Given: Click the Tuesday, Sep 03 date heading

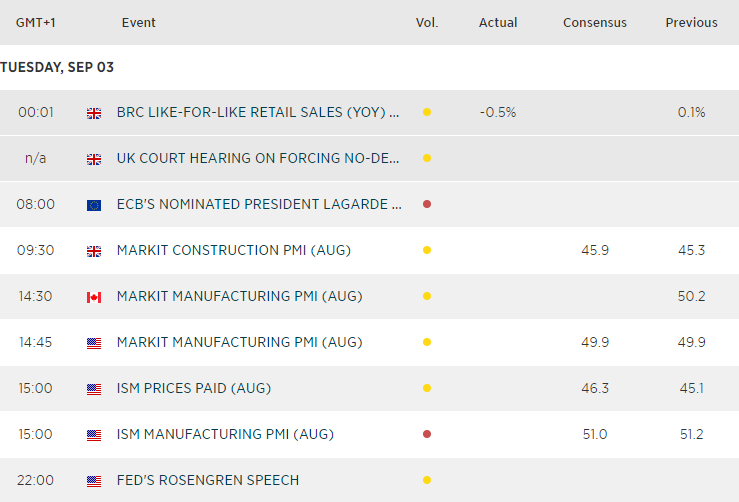Looking at the screenshot, I should tap(57, 67).
